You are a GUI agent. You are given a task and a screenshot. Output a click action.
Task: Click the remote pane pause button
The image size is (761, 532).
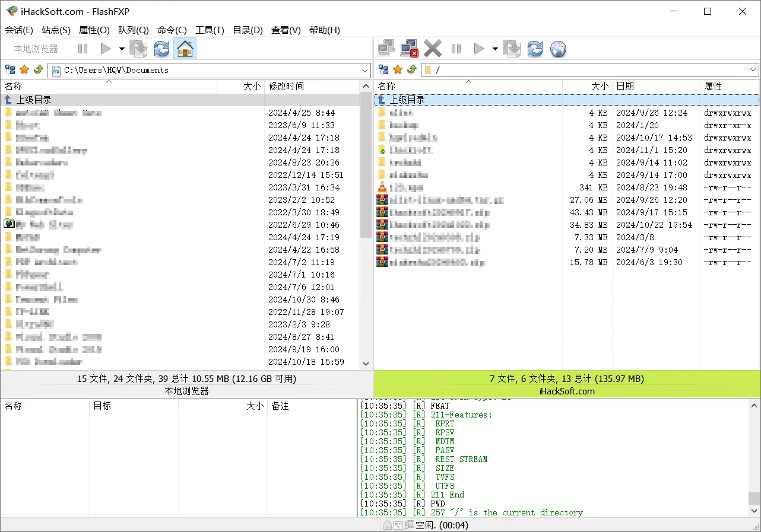point(456,49)
